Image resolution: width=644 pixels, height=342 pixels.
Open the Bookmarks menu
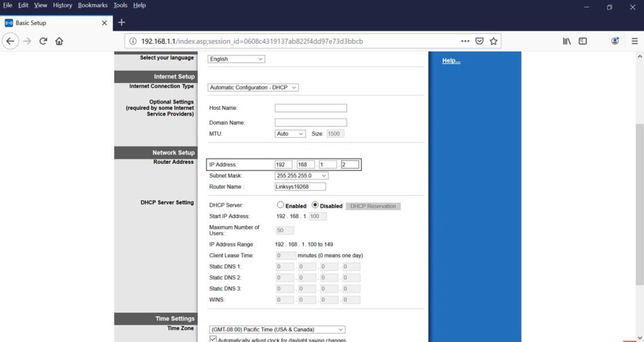pos(92,5)
